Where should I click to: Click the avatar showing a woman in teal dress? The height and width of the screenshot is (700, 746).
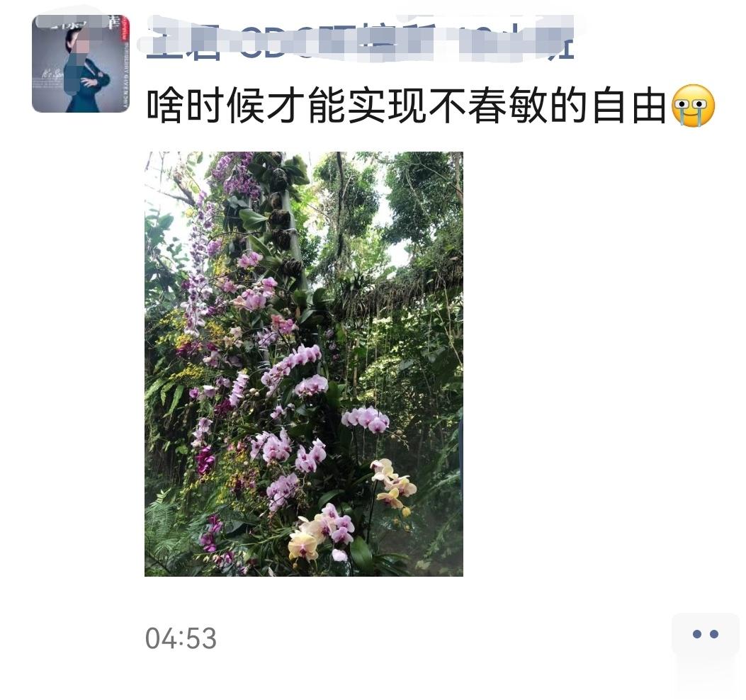[81, 64]
